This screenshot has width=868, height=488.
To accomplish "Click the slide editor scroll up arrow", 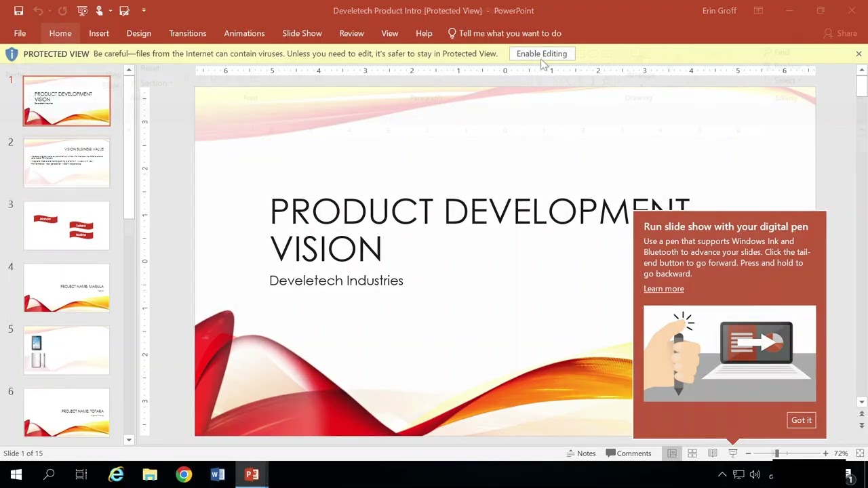I will 862,69.
